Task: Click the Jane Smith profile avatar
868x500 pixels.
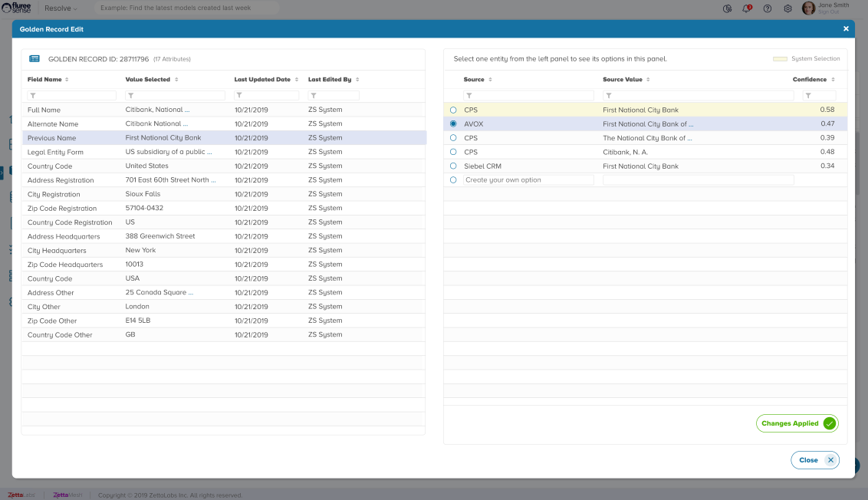Action: [808, 8]
